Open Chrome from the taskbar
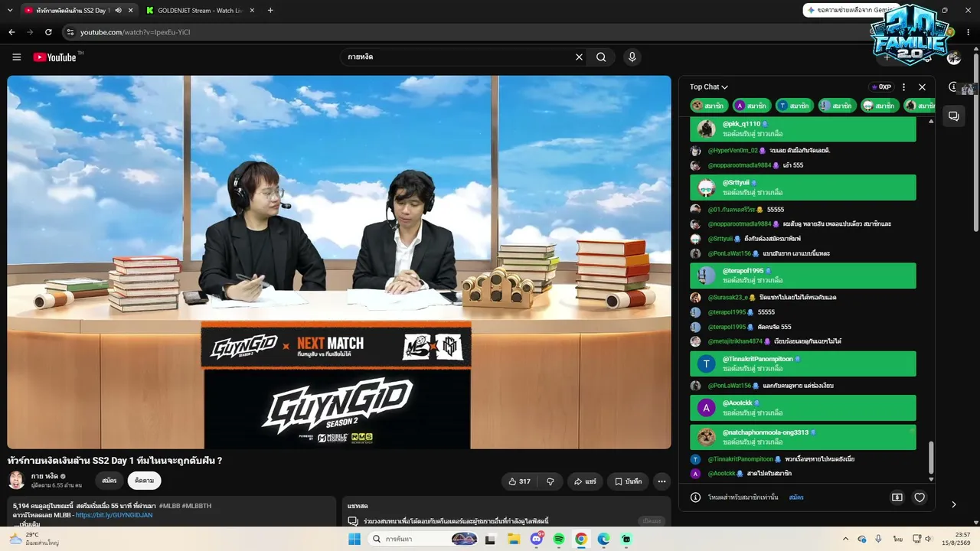The image size is (980, 551). pyautogui.click(x=581, y=539)
